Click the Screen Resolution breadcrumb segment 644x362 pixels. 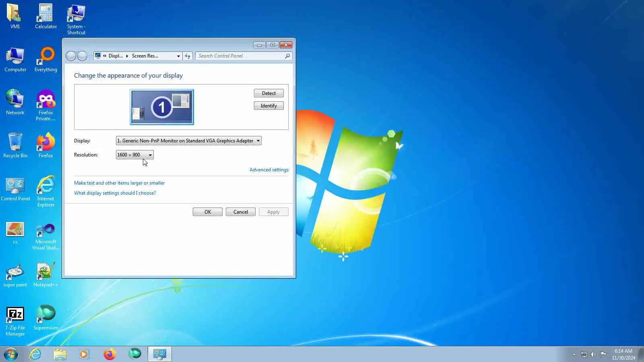pyautogui.click(x=145, y=56)
